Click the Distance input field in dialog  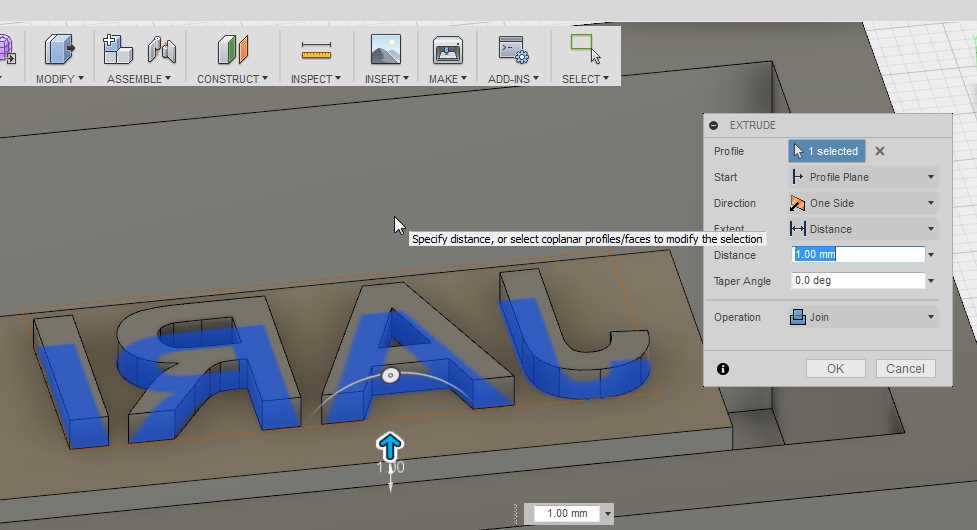(x=858, y=254)
